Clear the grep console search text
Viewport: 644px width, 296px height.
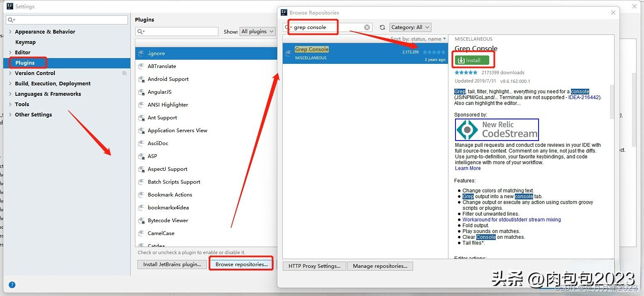tap(367, 27)
